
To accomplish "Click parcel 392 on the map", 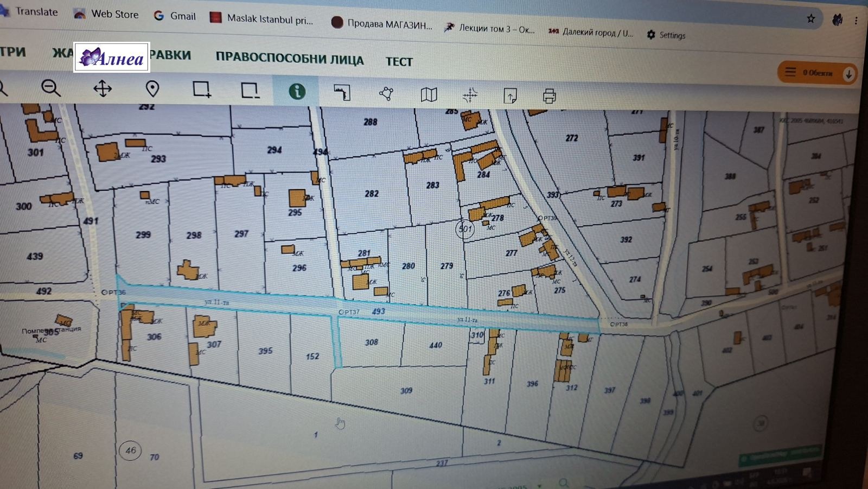I will point(626,239).
